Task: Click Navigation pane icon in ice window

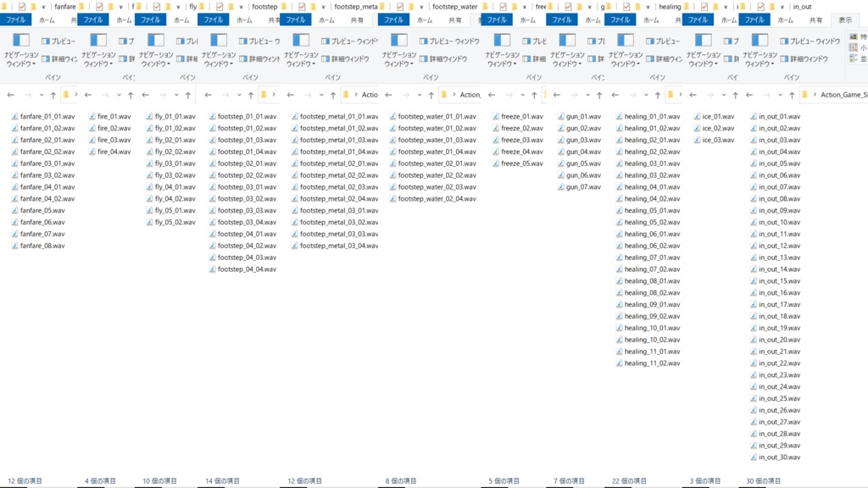Action: pos(703,41)
